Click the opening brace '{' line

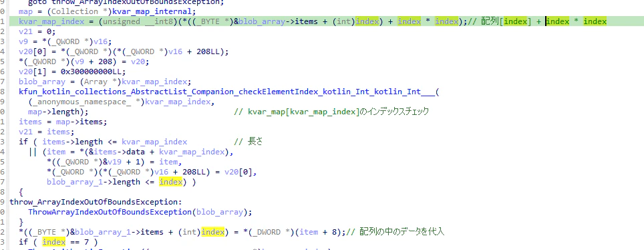coord(21,192)
